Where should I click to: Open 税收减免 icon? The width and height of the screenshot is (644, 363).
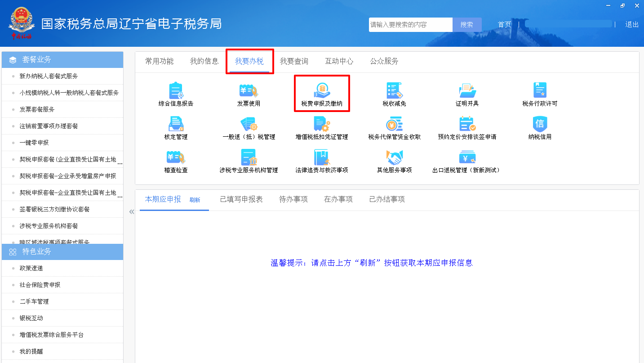(394, 91)
